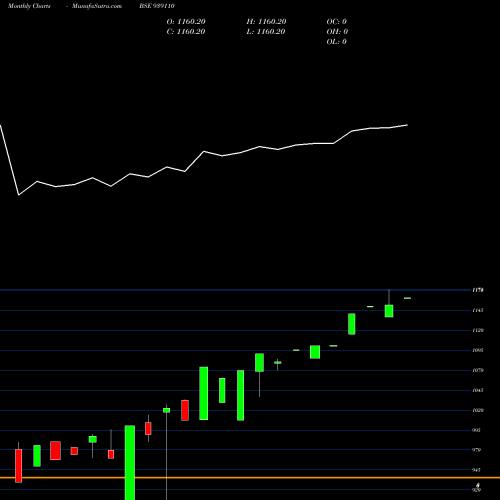Click the 920 price axis label
This screenshot has width=500, height=500.
point(477,490)
